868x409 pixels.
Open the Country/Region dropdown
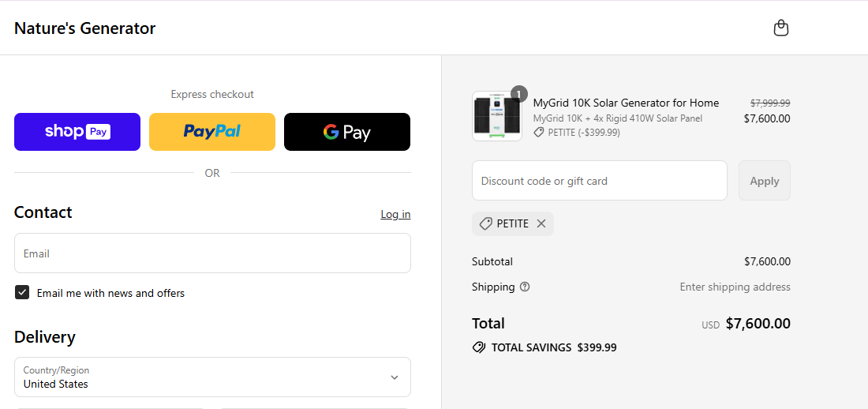pyautogui.click(x=212, y=377)
